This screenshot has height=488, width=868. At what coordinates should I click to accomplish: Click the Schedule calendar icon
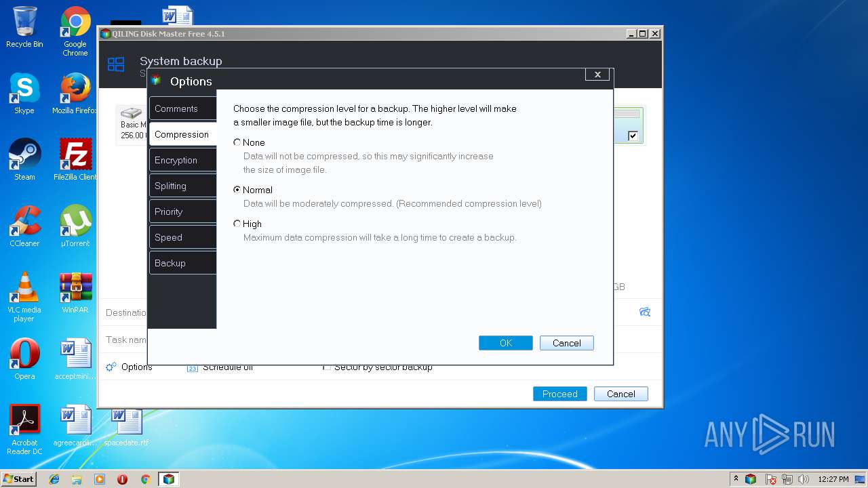point(192,367)
